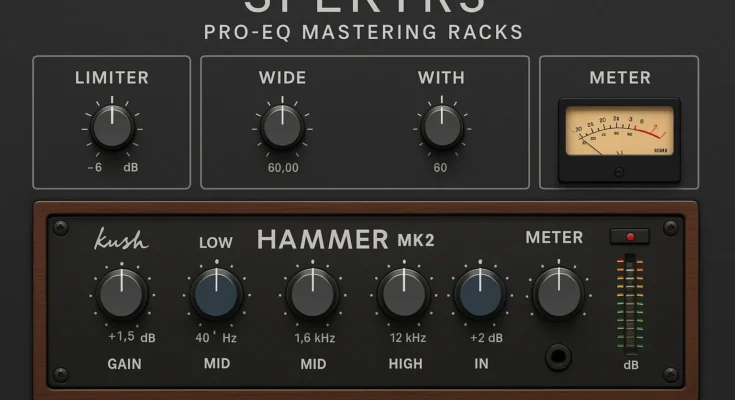Image resolution: width=735 pixels, height=400 pixels.
Task: Click the LED level meter strip
Action: pos(630,304)
